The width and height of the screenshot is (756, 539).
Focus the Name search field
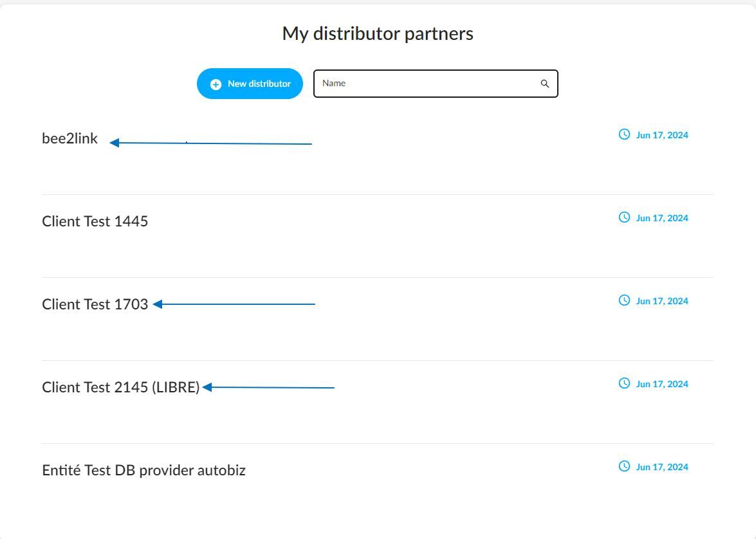tap(436, 84)
